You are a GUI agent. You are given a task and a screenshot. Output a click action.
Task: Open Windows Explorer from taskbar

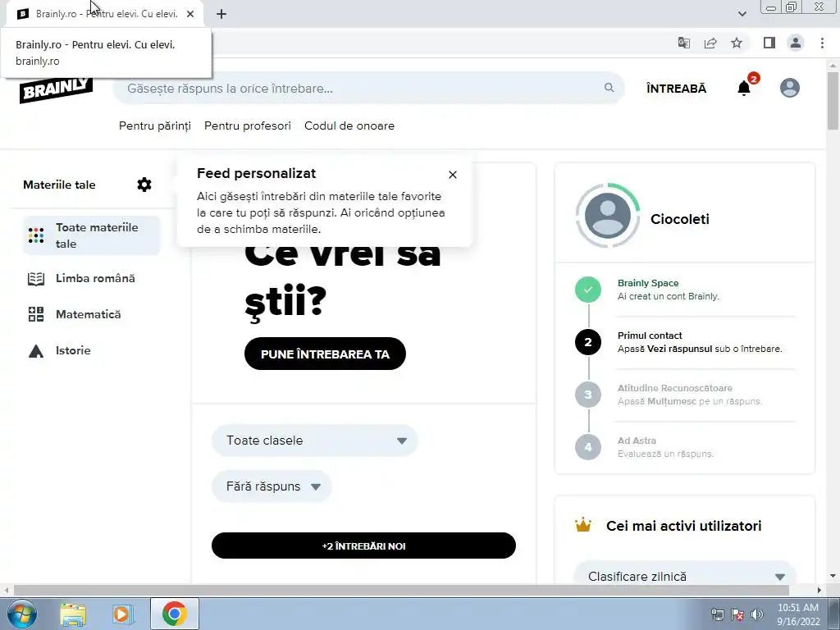pyautogui.click(x=73, y=614)
